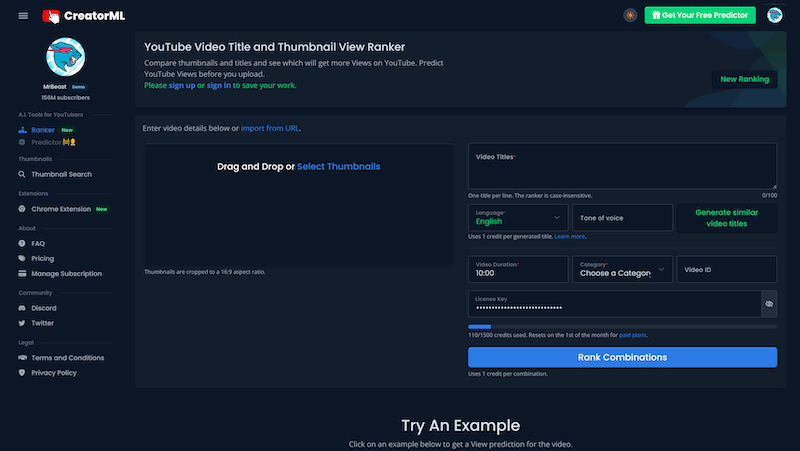Viewport: 800px width, 451px height.
Task: Open the FAQ sidebar item
Action: [38, 243]
